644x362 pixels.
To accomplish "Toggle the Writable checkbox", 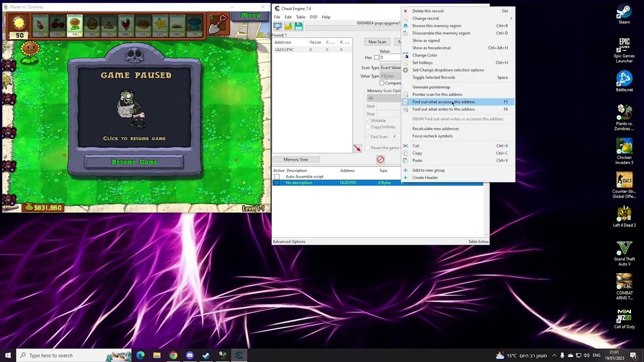I will tap(368, 121).
